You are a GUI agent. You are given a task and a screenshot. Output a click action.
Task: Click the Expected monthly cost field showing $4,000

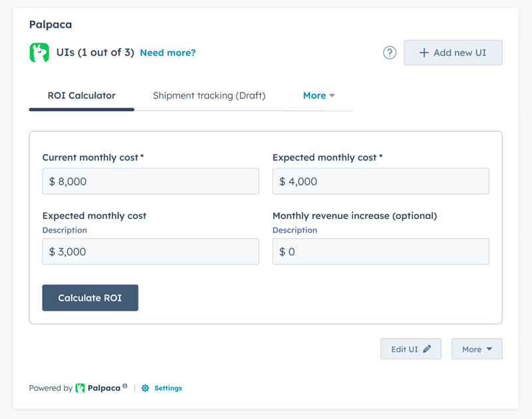tap(380, 182)
